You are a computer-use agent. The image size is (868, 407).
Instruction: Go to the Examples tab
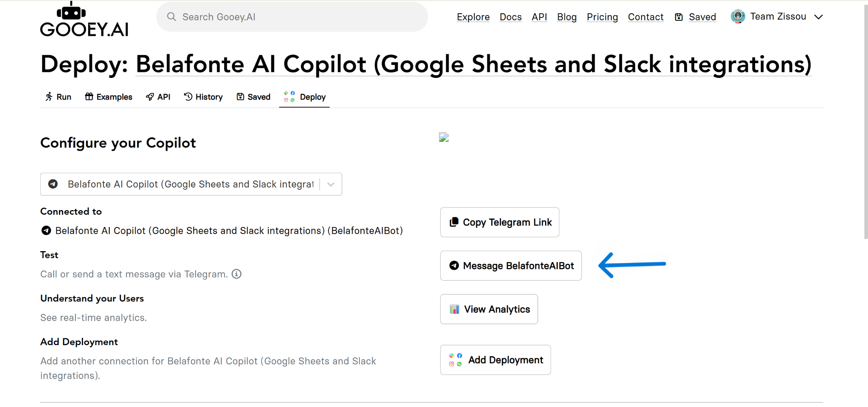pyautogui.click(x=108, y=97)
